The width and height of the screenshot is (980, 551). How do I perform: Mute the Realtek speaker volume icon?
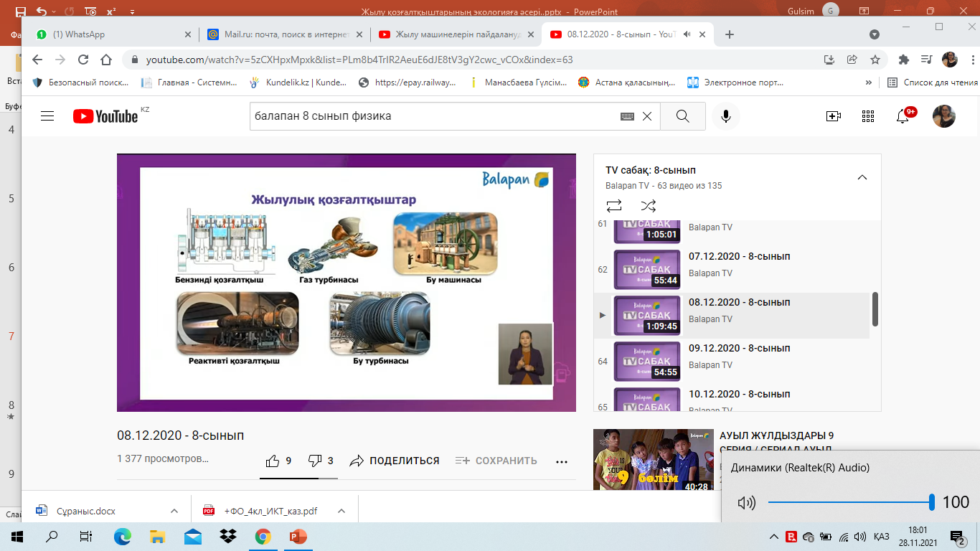(x=746, y=503)
